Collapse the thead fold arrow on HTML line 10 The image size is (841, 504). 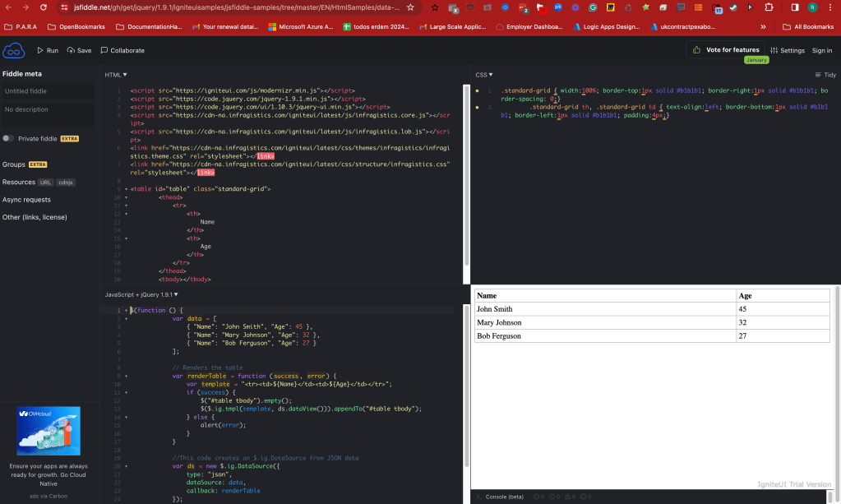126,197
